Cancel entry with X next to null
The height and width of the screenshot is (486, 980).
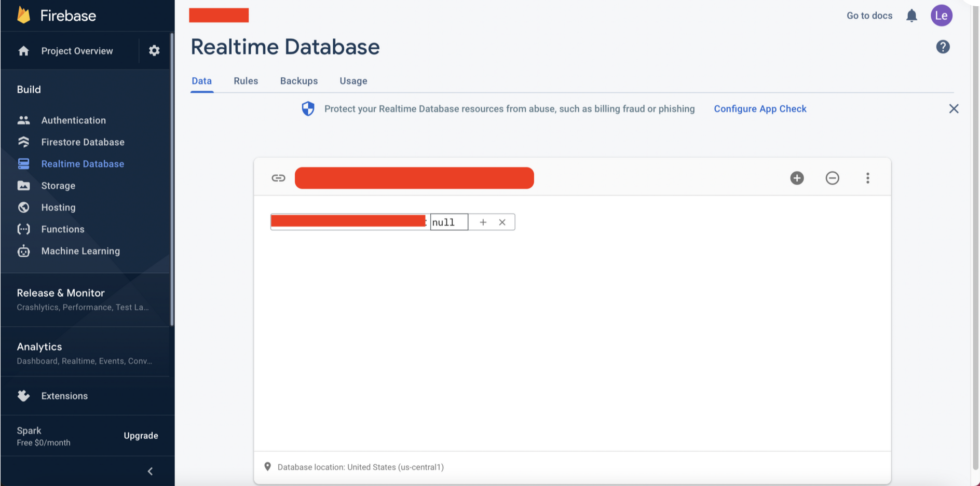pyautogui.click(x=502, y=222)
